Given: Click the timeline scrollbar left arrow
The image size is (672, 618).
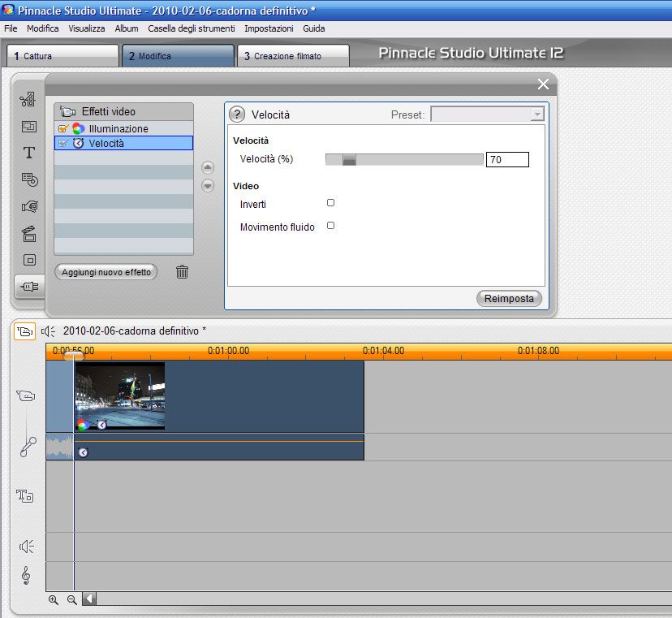Looking at the screenshot, I should coord(89,599).
